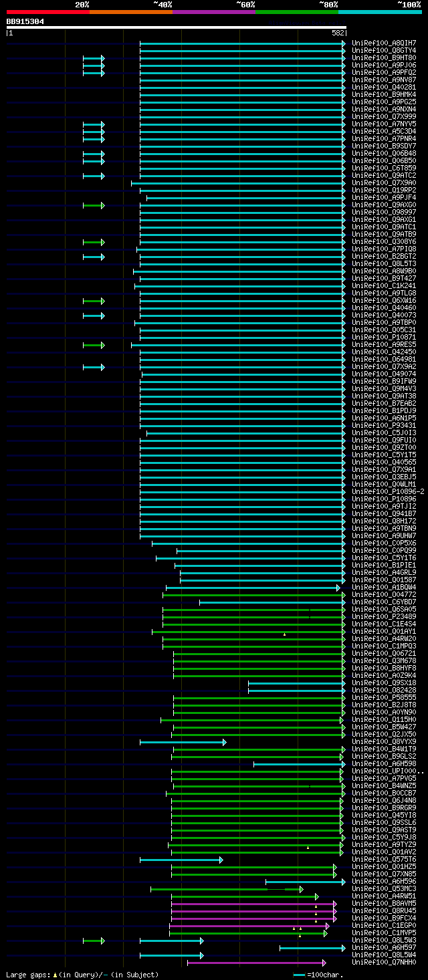Click the UniRef100_Q01AY1 label
The width and height of the screenshot is (428, 980).
pyautogui.click(x=384, y=631)
